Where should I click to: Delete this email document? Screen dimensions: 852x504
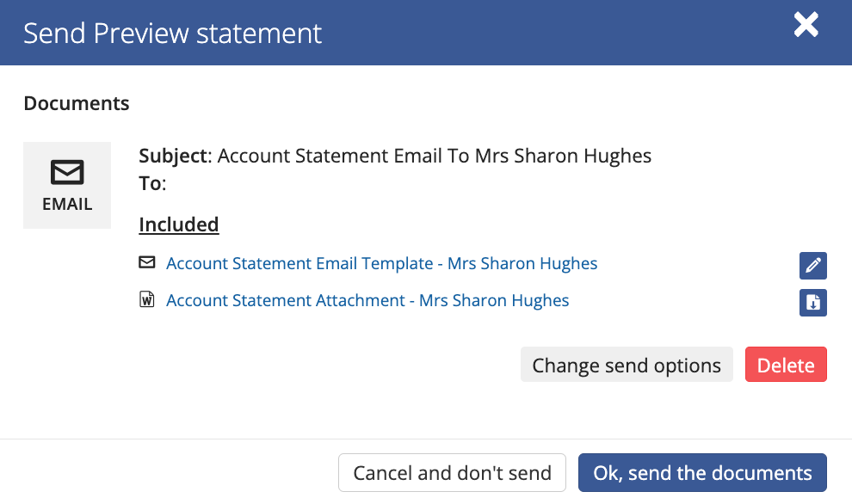[x=786, y=365]
